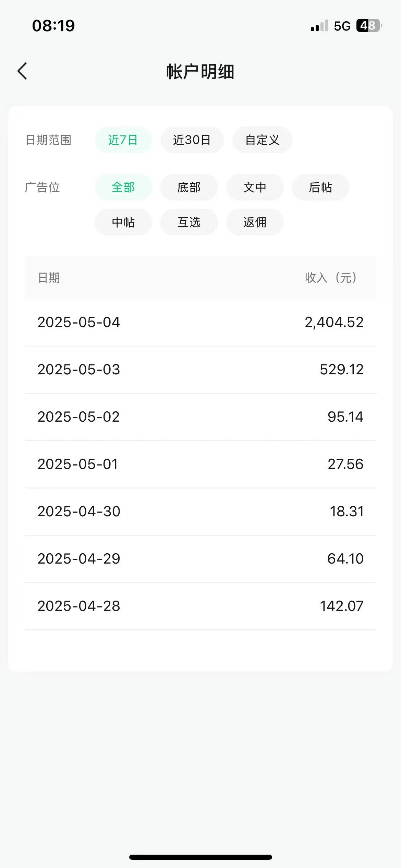Select the 近7日 date range

click(123, 140)
